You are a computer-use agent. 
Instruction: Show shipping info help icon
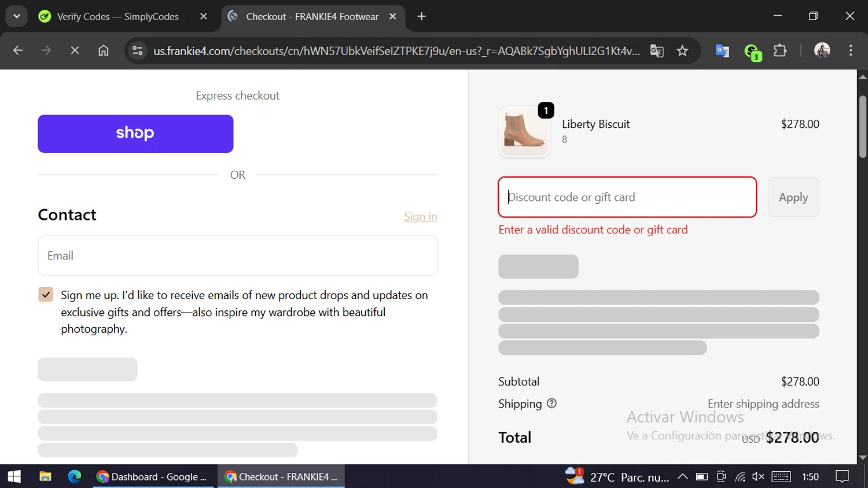[x=551, y=403]
